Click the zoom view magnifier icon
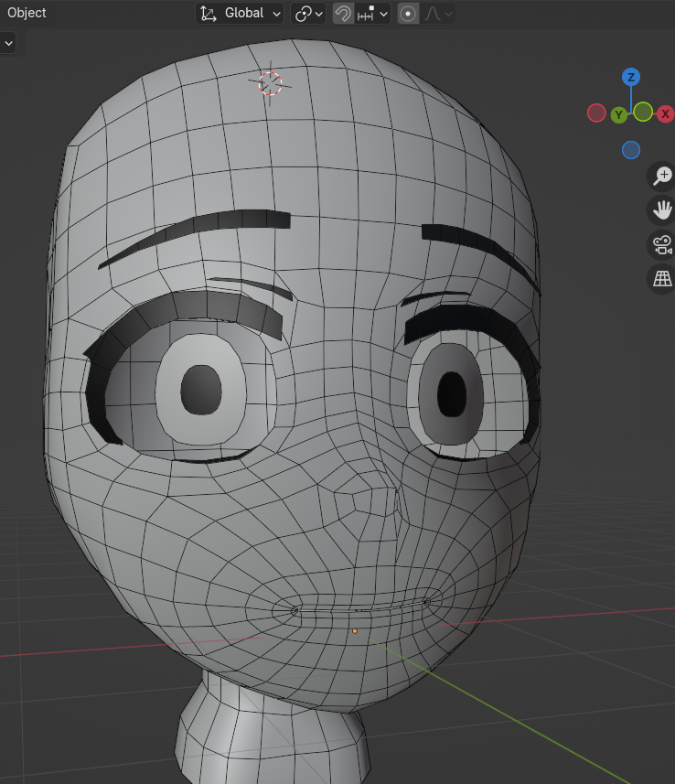 pyautogui.click(x=662, y=176)
